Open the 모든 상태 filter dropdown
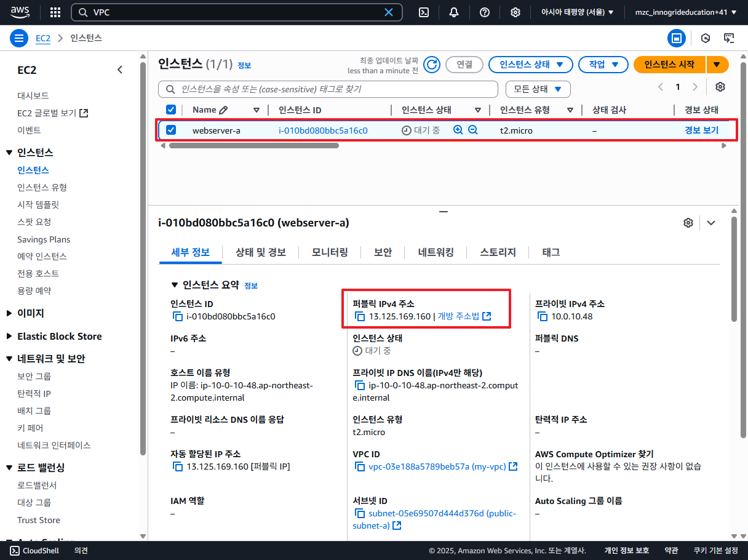 tap(538, 89)
